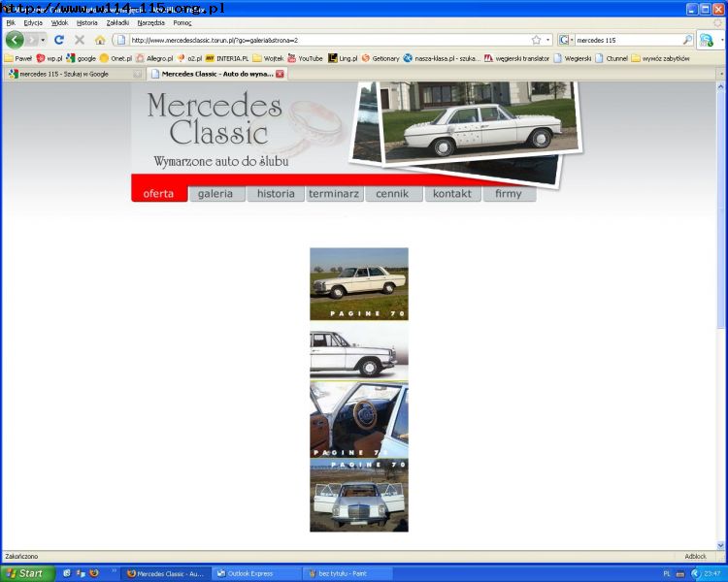Open the Windows Start button
Image resolution: width=728 pixels, height=582 pixels.
click(28, 573)
